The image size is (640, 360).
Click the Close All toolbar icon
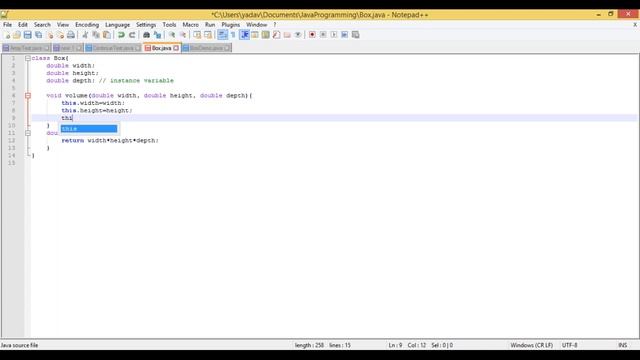(x=60, y=35)
